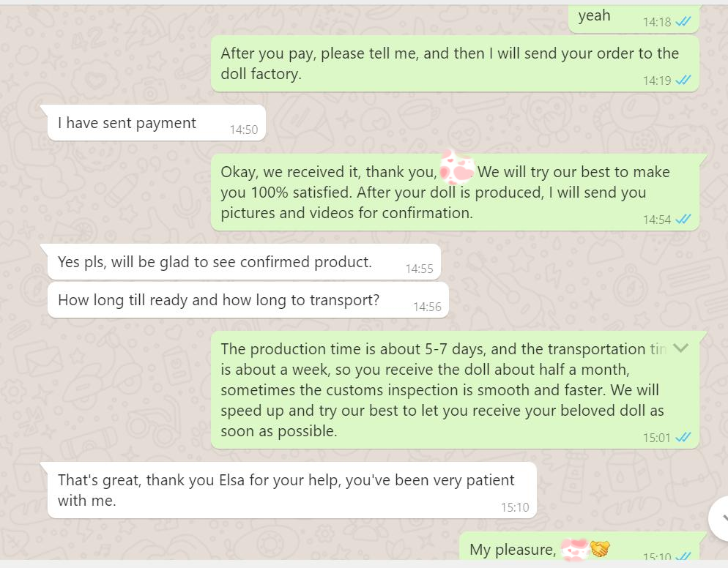Click the pink emoji after "thank you,"
This screenshot has height=568, width=728.
[x=457, y=170]
